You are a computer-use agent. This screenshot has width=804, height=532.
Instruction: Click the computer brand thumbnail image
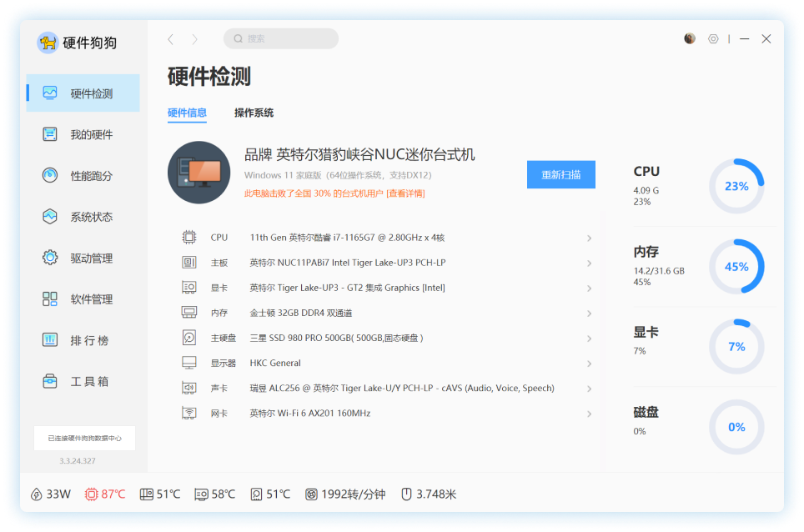(199, 173)
